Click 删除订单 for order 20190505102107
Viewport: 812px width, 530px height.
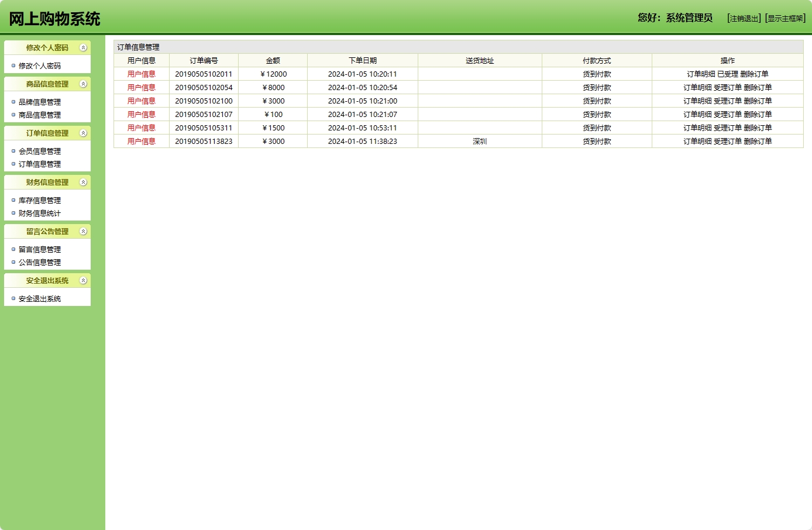[758, 115]
